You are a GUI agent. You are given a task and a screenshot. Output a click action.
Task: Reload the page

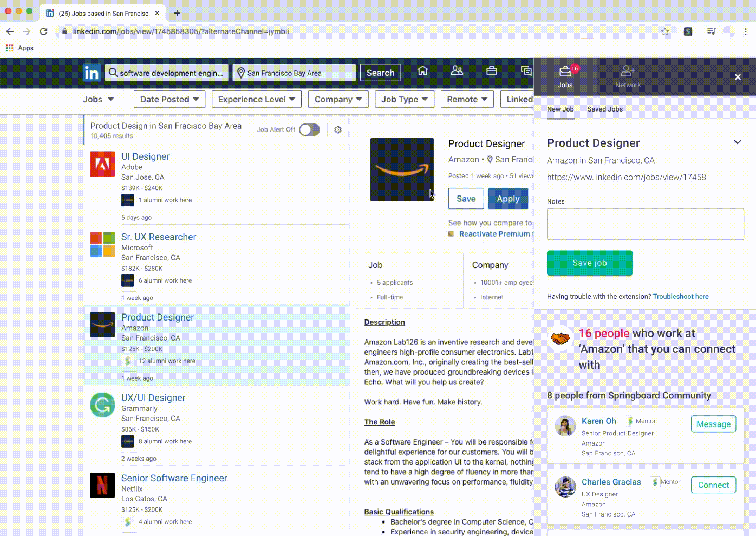44,31
